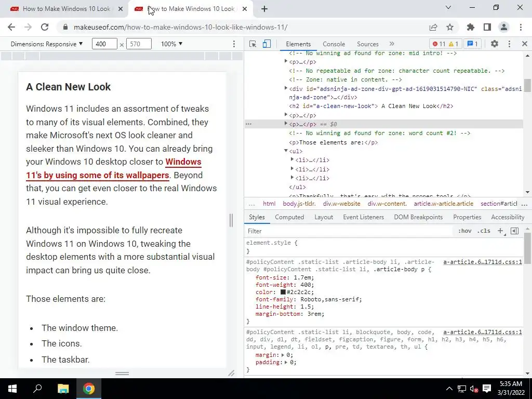Open the Chrome profile avatar
Image resolution: width=532 pixels, height=399 pixels.
(x=504, y=27)
